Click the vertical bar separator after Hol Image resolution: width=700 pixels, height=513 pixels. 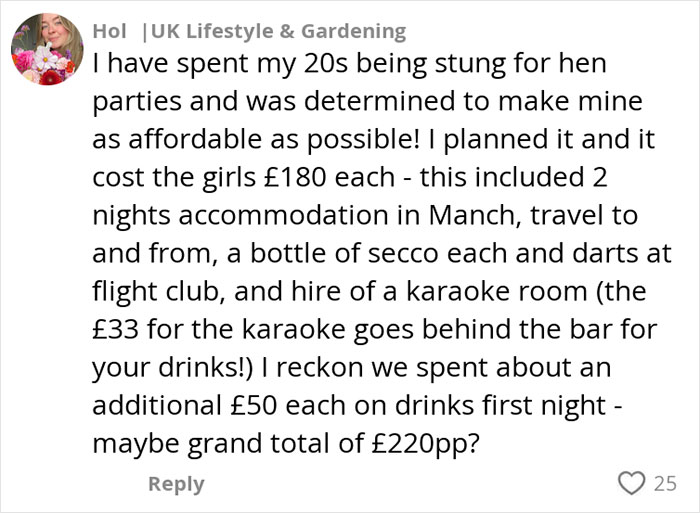pos(146,31)
